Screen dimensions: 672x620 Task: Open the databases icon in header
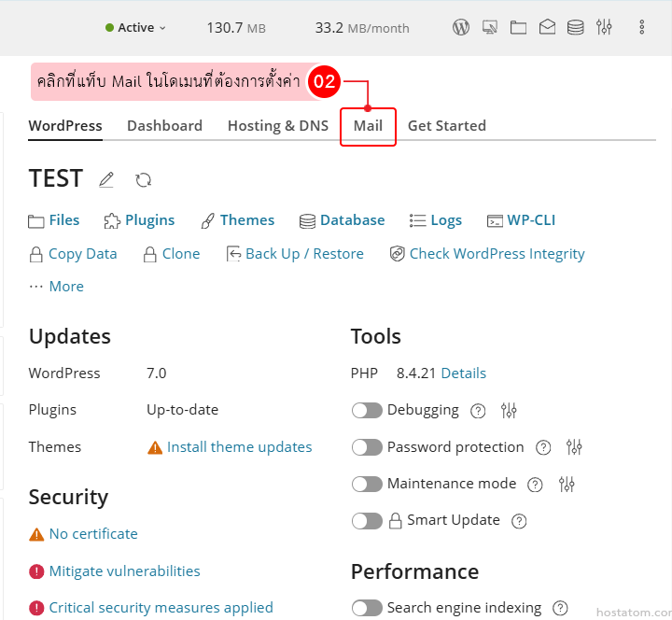point(575,27)
